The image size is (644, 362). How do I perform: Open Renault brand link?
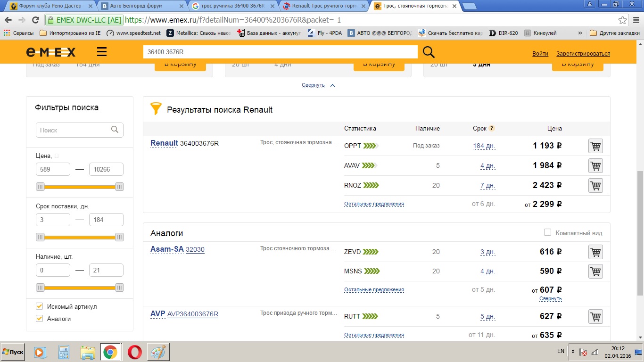164,143
